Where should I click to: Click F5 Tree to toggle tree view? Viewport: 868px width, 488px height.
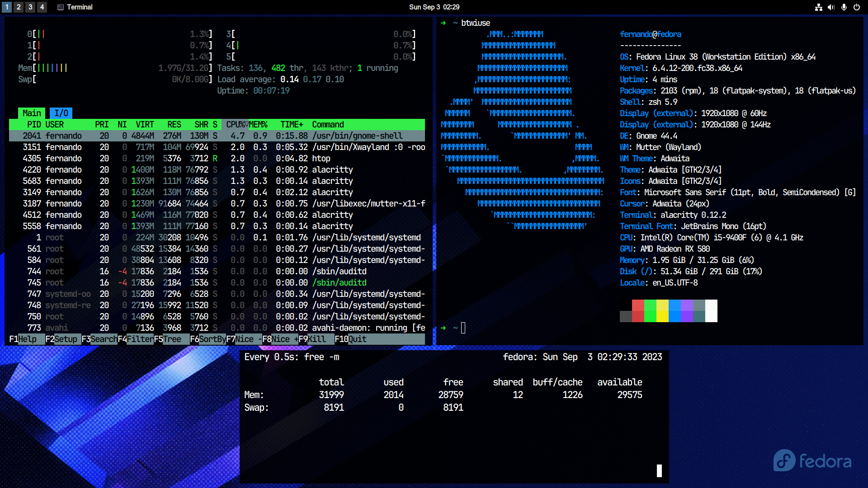click(x=172, y=339)
